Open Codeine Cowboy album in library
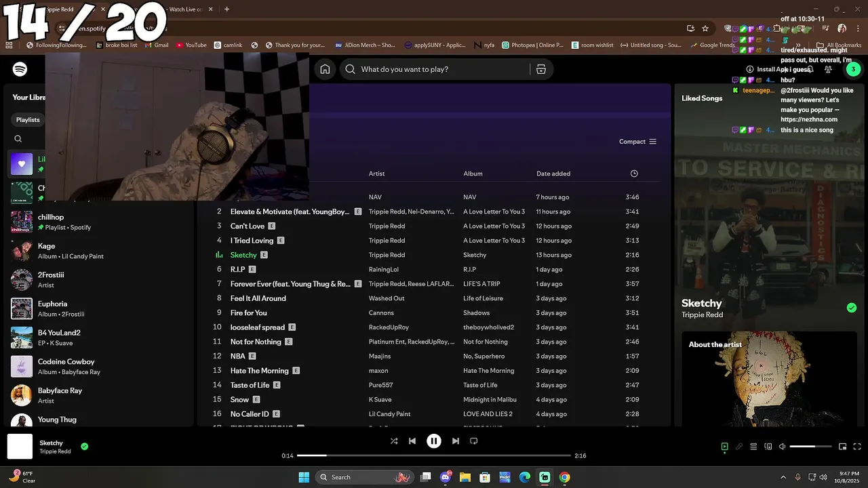Screen dimensions: 868x488 pyautogui.click(x=98, y=367)
